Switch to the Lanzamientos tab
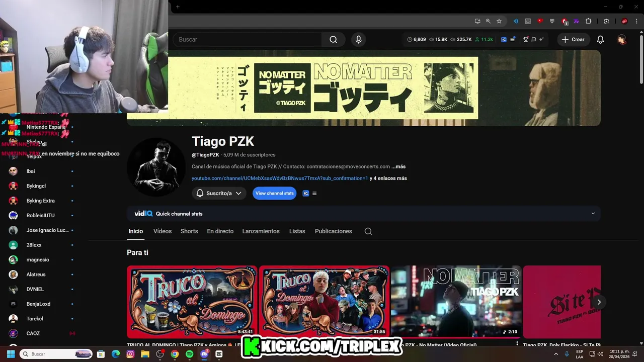 [x=261, y=231]
